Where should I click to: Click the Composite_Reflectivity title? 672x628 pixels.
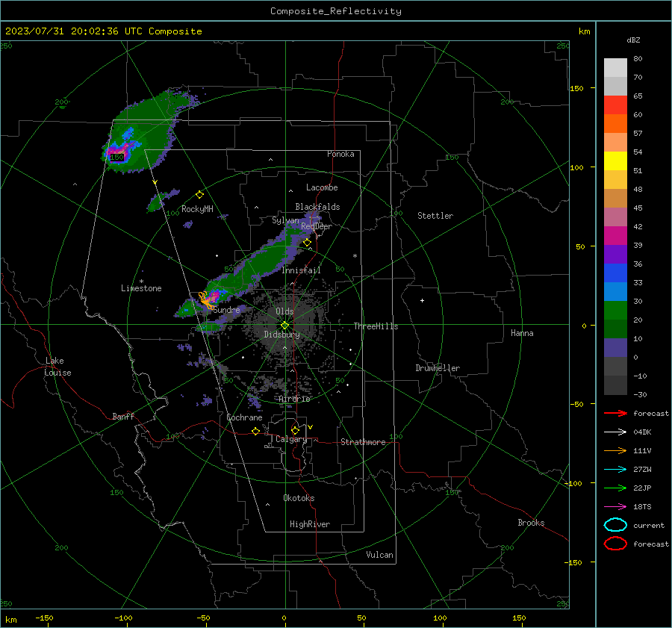pos(336,11)
